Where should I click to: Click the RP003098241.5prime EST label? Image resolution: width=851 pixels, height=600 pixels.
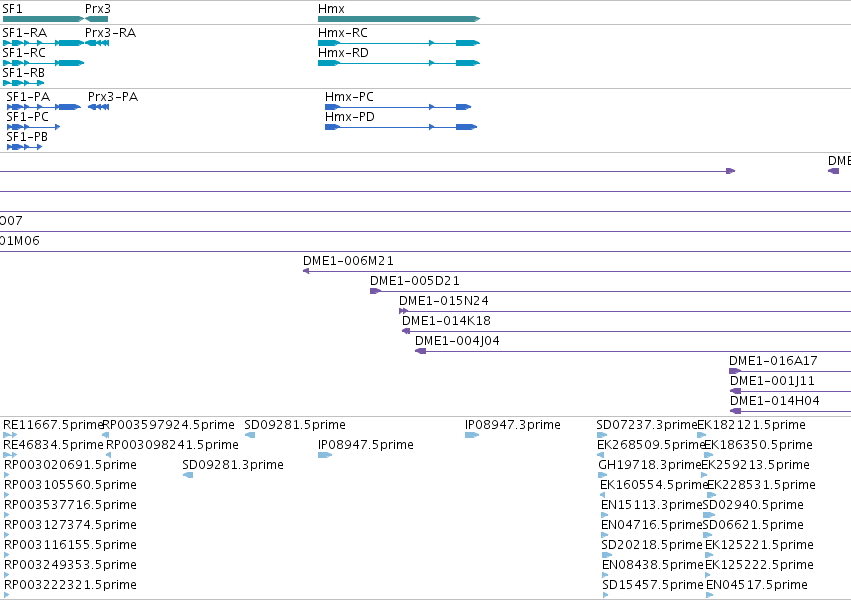pyautogui.click(x=172, y=445)
